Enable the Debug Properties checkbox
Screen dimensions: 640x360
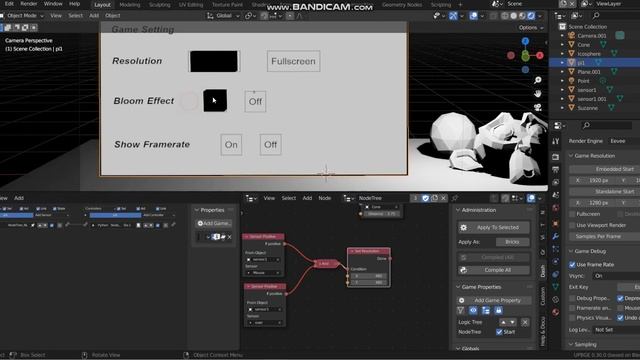click(x=572, y=298)
